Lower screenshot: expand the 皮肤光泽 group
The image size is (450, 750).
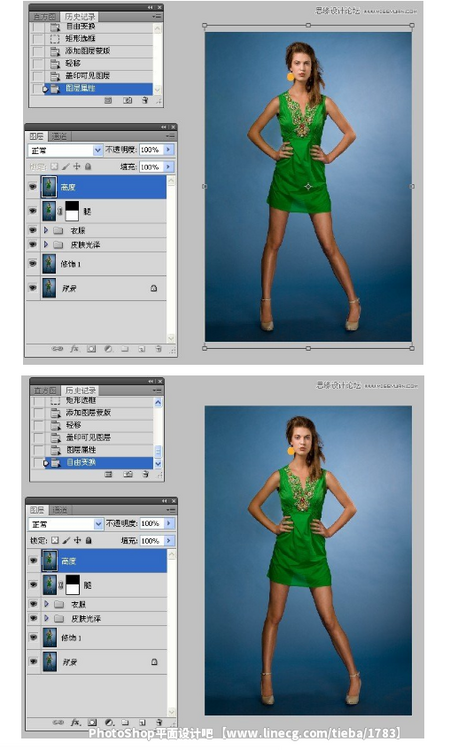(46, 618)
